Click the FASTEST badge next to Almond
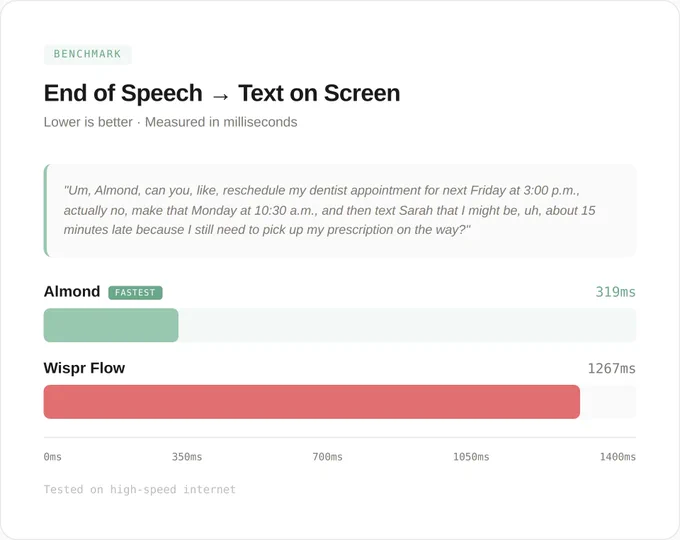This screenshot has width=680, height=540. coord(135,293)
